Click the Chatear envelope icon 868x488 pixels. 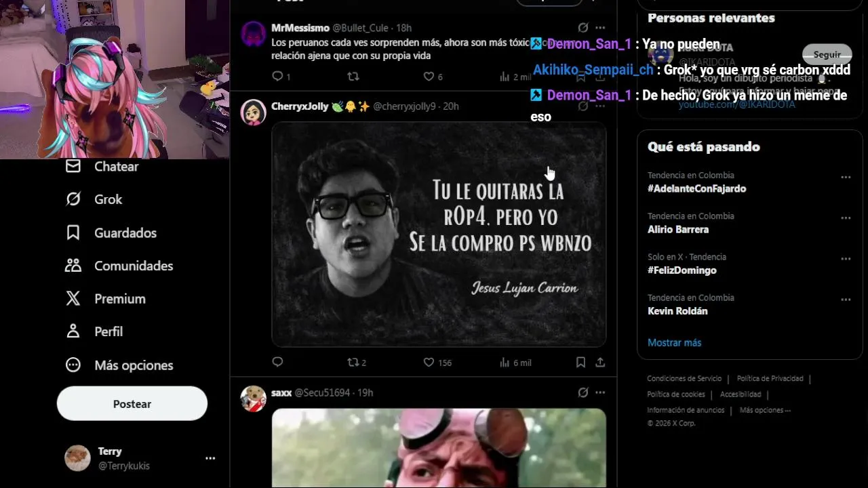(x=73, y=166)
